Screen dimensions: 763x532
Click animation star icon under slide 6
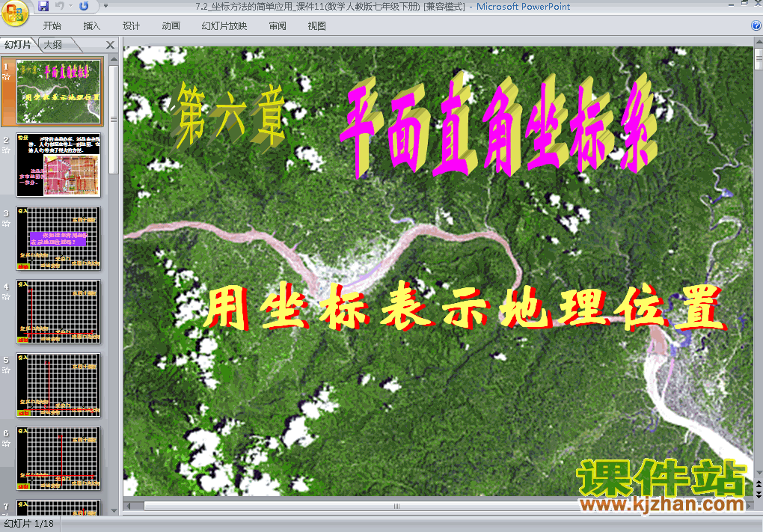click(x=6, y=444)
